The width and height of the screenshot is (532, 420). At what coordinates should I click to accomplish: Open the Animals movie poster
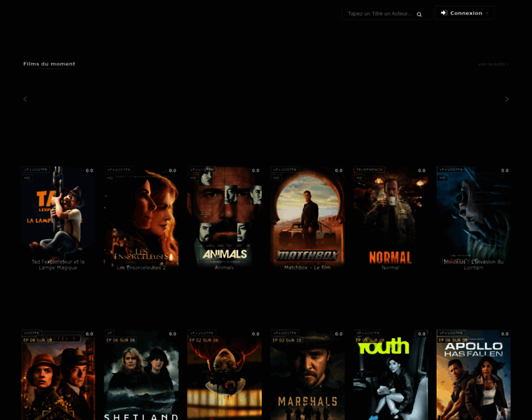coord(224,218)
